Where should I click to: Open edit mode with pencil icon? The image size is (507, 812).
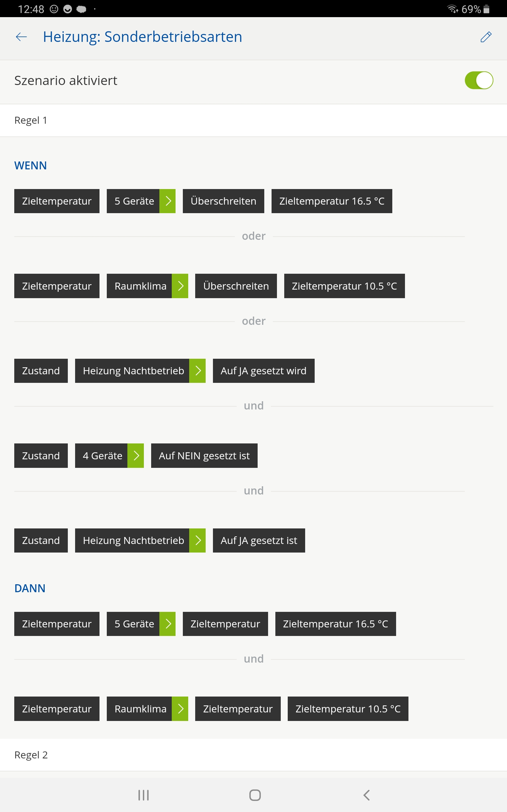[x=485, y=37]
